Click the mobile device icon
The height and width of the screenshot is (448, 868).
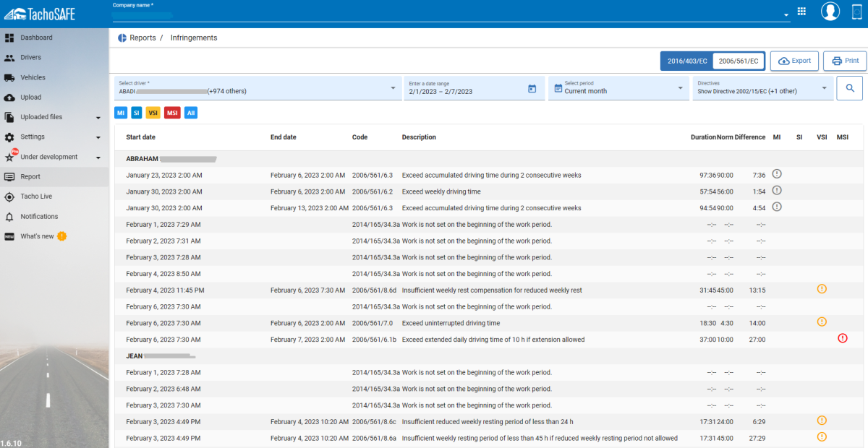[856, 12]
